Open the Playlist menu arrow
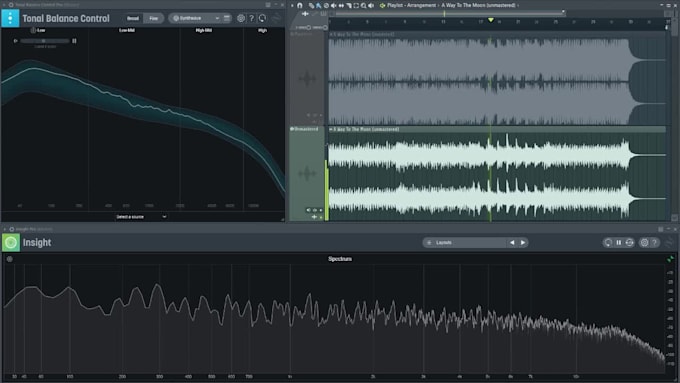Image resolution: width=680 pixels, height=383 pixels. pos(292,6)
